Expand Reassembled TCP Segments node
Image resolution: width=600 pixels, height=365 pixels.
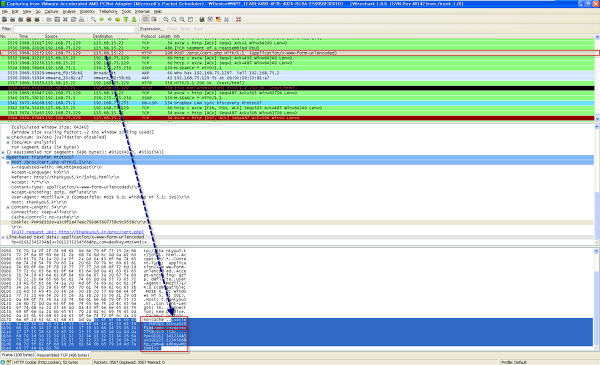point(3,152)
